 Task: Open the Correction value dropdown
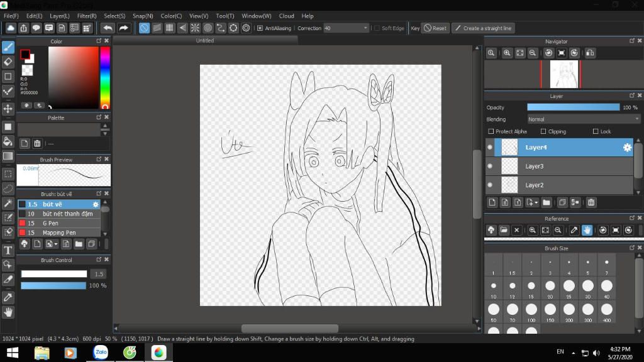coord(365,28)
